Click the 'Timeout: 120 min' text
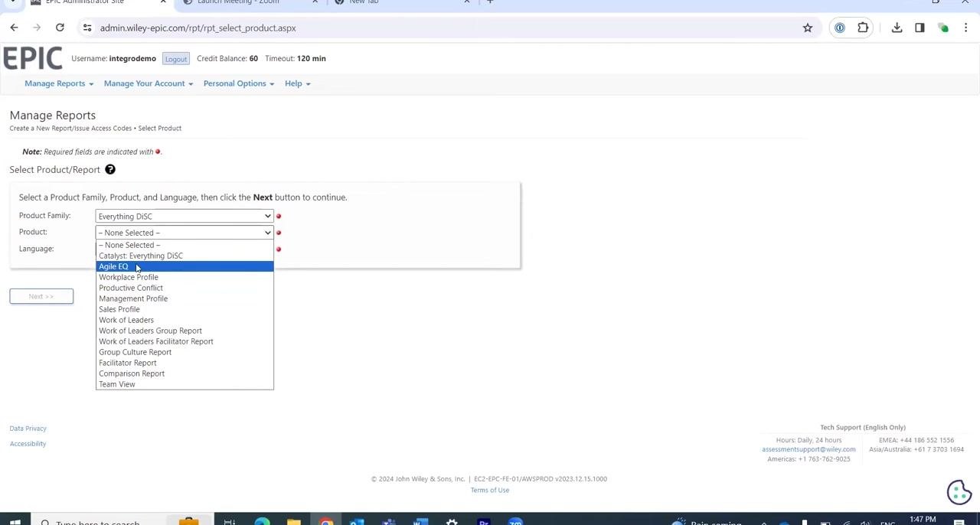The image size is (980, 525). point(296,58)
